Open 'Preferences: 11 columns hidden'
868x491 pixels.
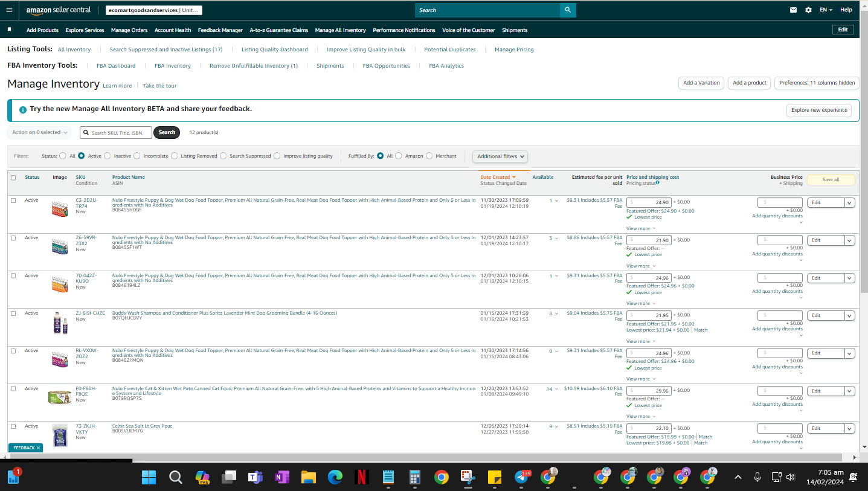click(817, 83)
